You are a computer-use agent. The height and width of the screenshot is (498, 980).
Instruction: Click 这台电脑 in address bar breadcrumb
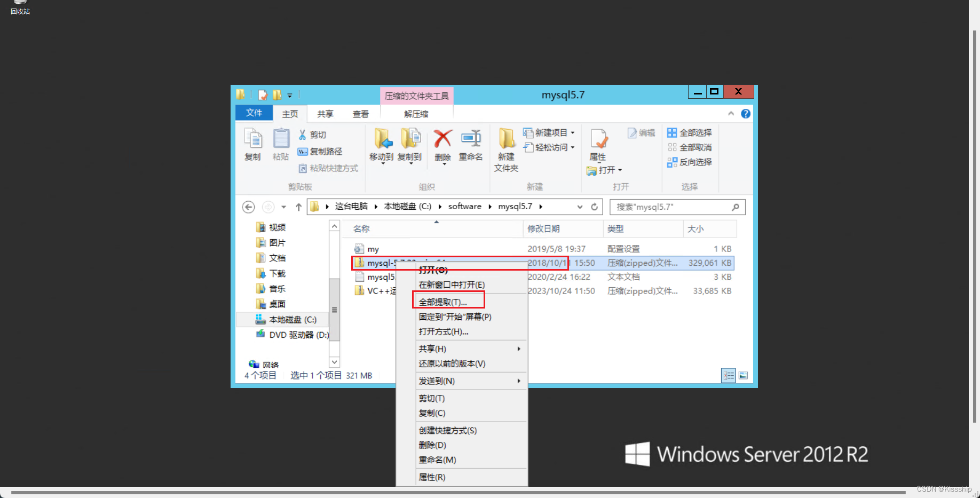pyautogui.click(x=351, y=207)
